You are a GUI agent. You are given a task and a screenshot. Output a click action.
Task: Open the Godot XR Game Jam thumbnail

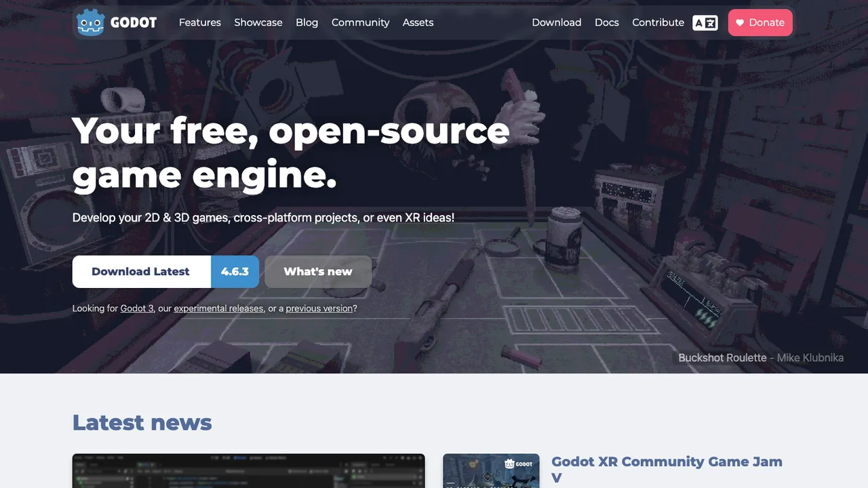pyautogui.click(x=491, y=471)
